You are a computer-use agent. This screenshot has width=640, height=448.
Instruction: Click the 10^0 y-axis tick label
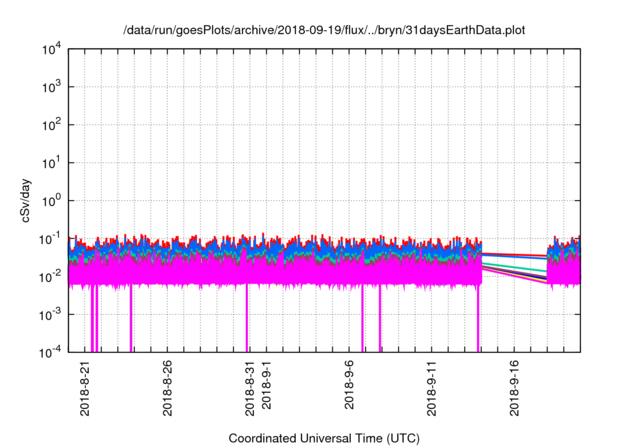[x=51, y=201]
